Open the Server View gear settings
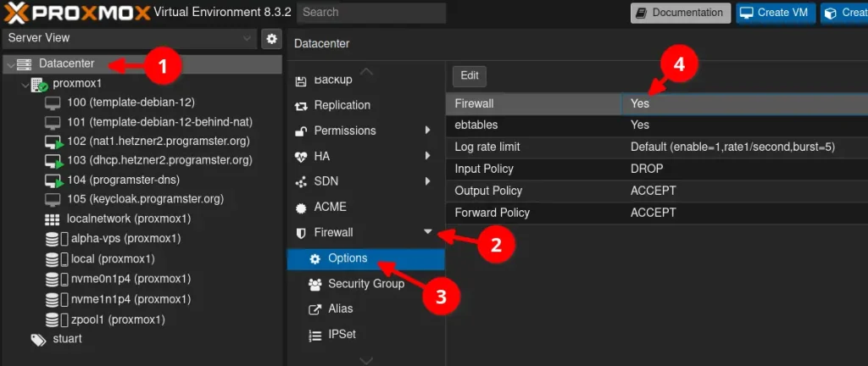This screenshot has width=868, height=366. [271, 39]
